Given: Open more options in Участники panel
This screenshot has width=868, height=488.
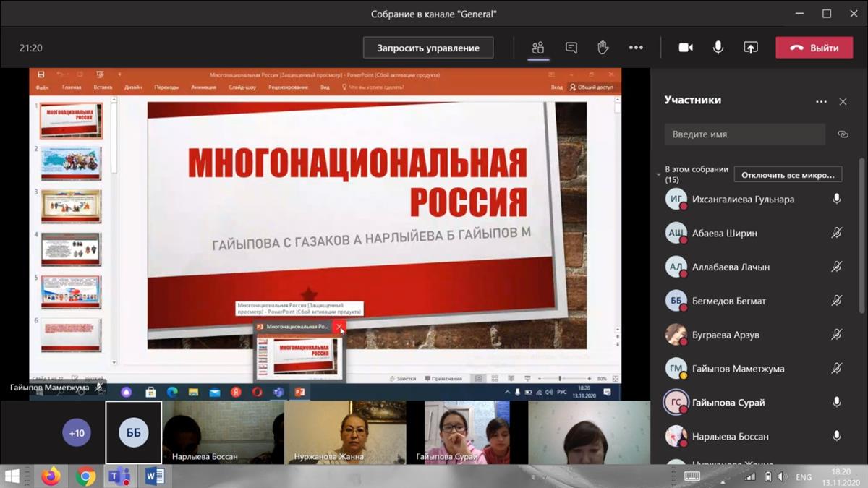Looking at the screenshot, I should point(821,102).
